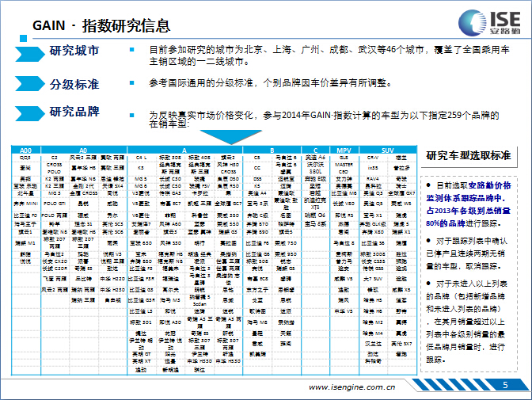
Task: Select the 卡罗拉 cell
Action: (x=199, y=193)
